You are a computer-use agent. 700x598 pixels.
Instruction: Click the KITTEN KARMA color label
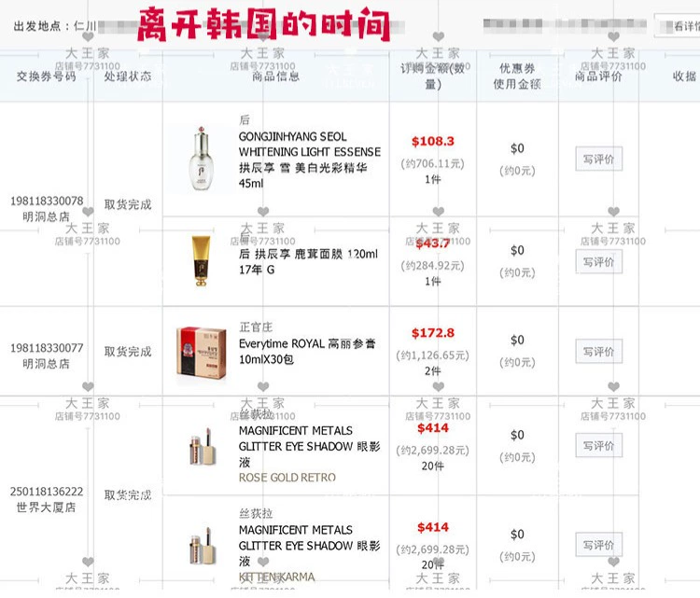pyautogui.click(x=277, y=577)
